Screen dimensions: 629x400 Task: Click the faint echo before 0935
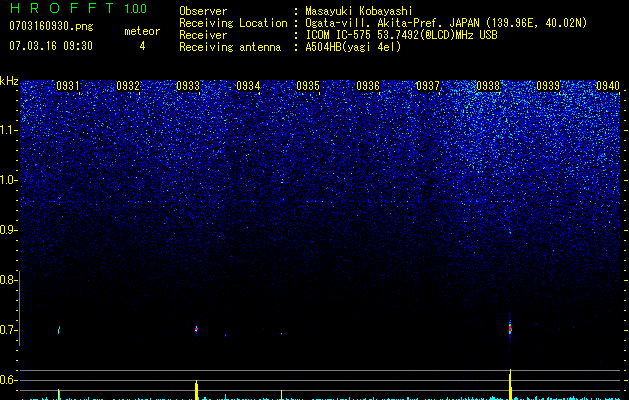point(281,333)
